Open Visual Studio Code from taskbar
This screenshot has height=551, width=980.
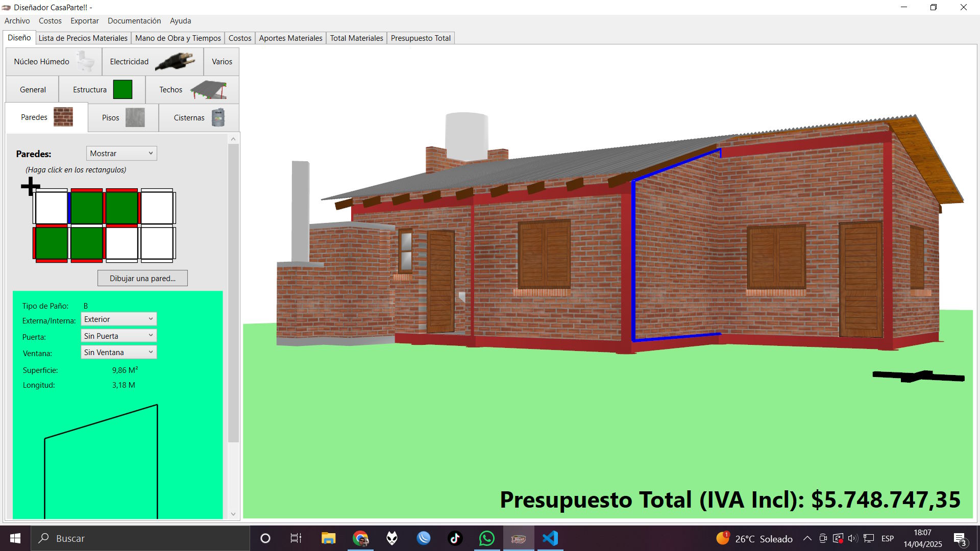(x=550, y=538)
